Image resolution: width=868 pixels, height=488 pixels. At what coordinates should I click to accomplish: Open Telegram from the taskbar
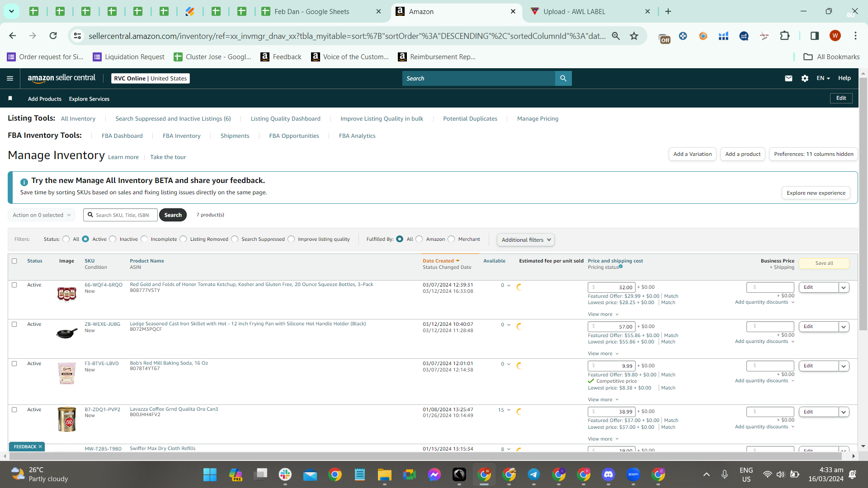tap(534, 474)
